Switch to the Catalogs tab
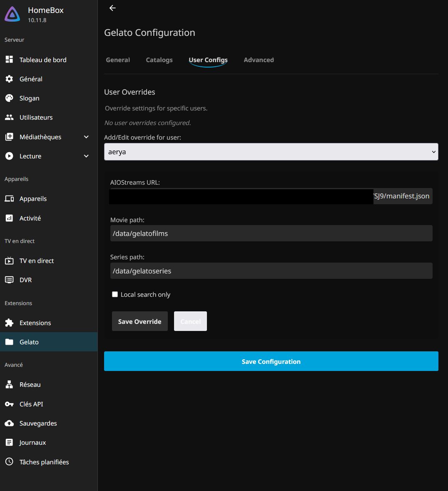This screenshot has width=448, height=491. coord(159,60)
